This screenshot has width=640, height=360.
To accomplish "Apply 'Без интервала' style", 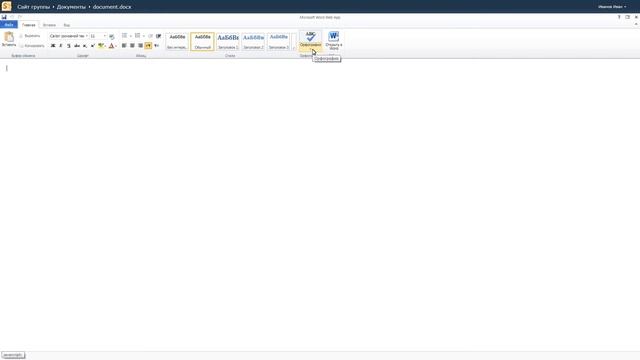I will pyautogui.click(x=177, y=42).
